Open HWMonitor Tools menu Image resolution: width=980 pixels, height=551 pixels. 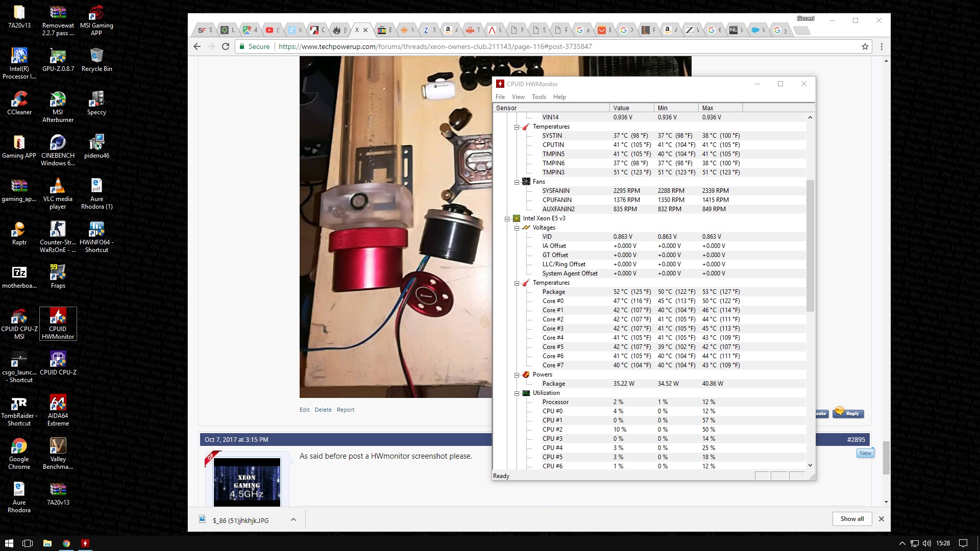click(538, 96)
